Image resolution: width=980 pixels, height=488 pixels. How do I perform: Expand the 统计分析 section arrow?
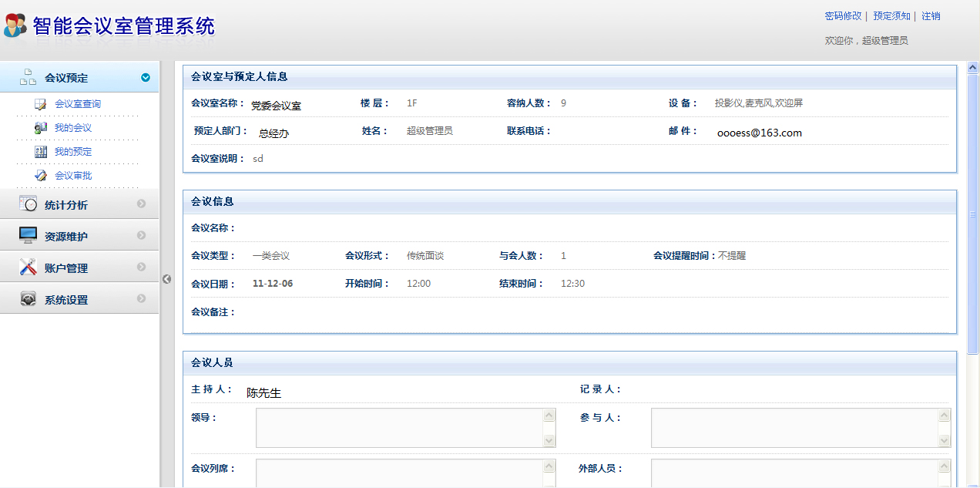click(141, 204)
